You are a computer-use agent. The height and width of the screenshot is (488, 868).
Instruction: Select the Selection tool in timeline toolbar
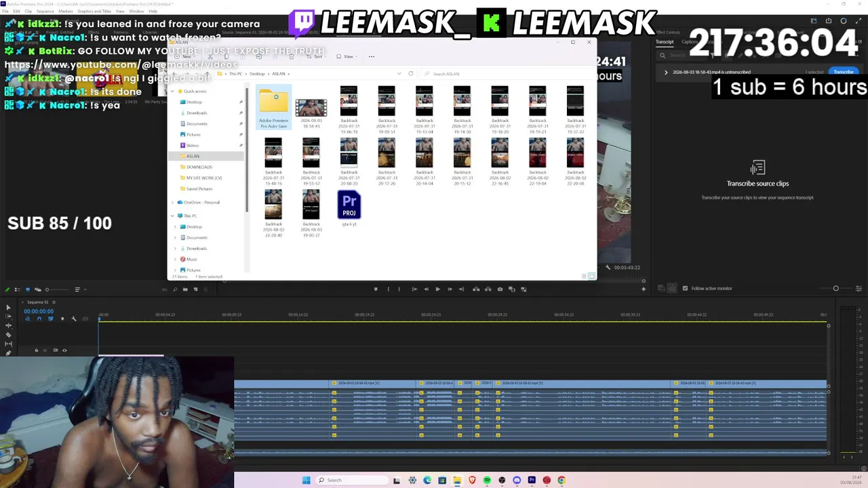[x=8, y=308]
